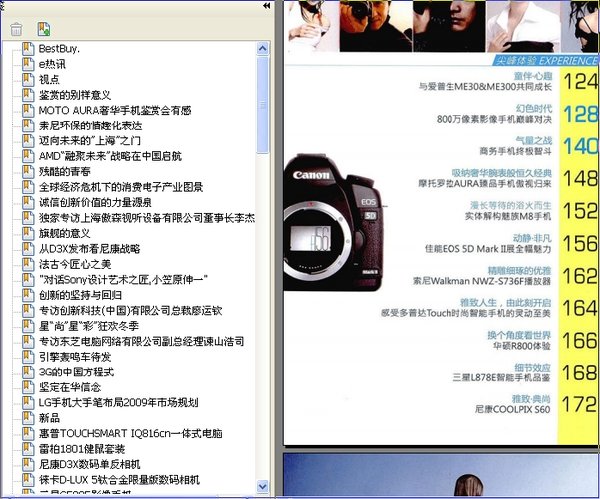Open bookmark 专访东芝电脑网络有限公司副总经理谏山浩司
The width and height of the screenshot is (600, 499).
pos(141,341)
